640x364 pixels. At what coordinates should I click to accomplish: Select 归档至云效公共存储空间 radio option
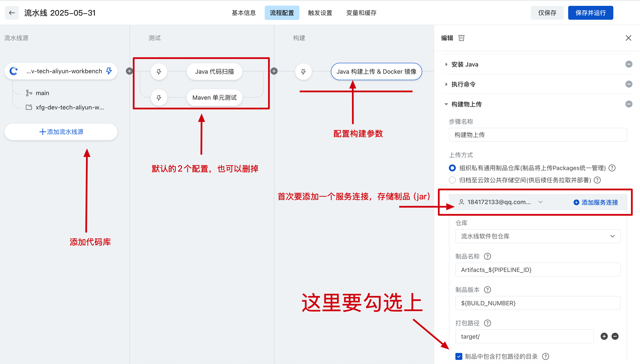click(x=452, y=180)
